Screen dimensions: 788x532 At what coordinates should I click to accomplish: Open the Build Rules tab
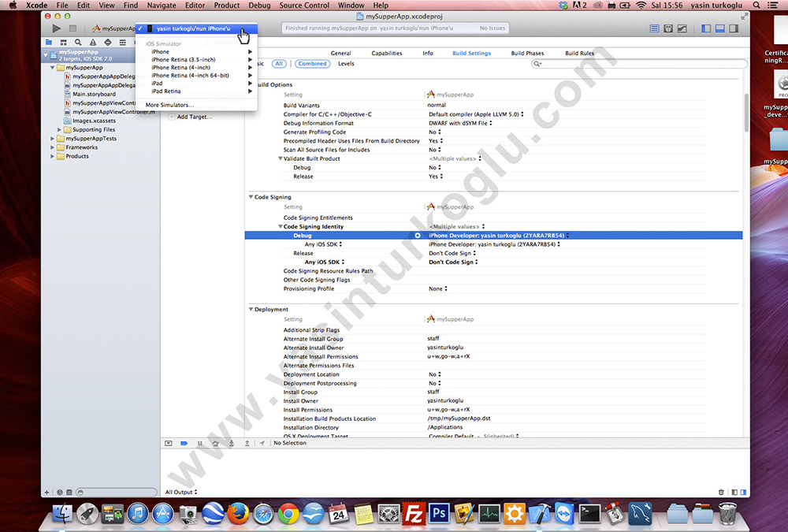[579, 54]
